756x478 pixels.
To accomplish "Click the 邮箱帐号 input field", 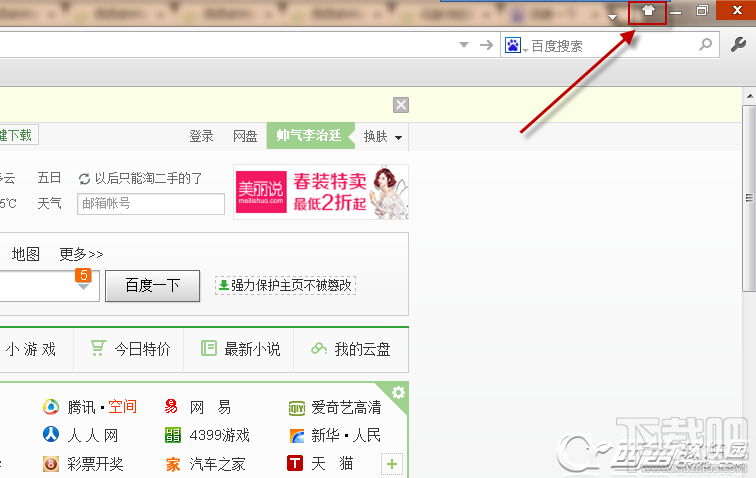I will click(151, 204).
